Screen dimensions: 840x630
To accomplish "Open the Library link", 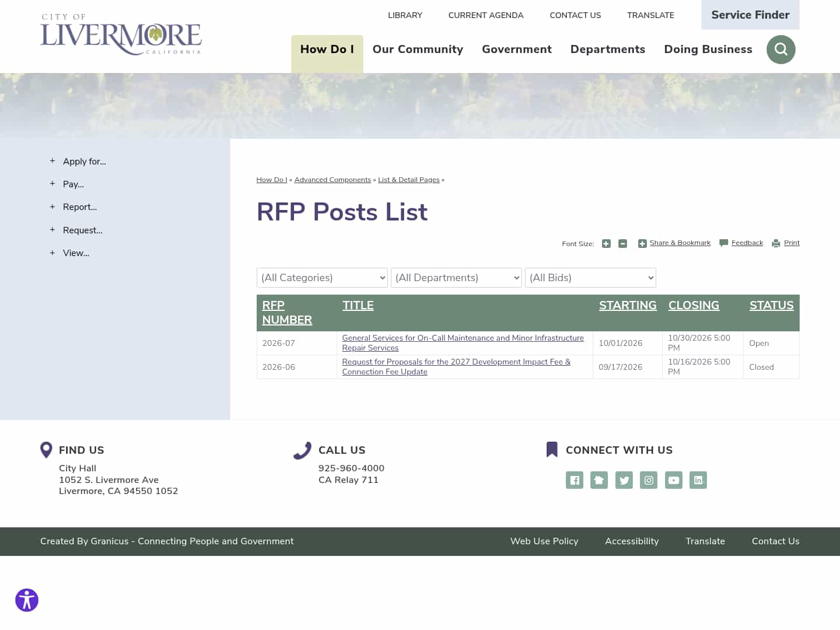I will (405, 15).
